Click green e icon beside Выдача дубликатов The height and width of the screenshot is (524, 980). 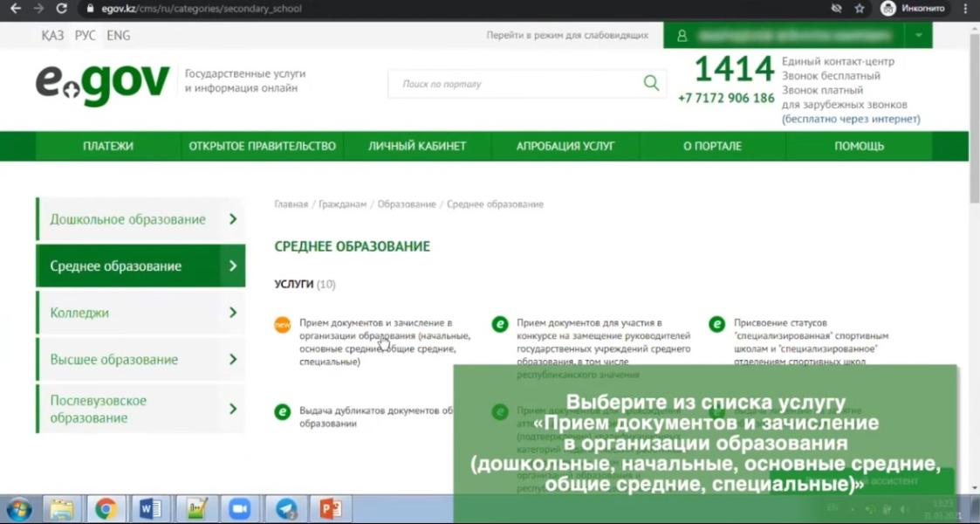[283, 412]
